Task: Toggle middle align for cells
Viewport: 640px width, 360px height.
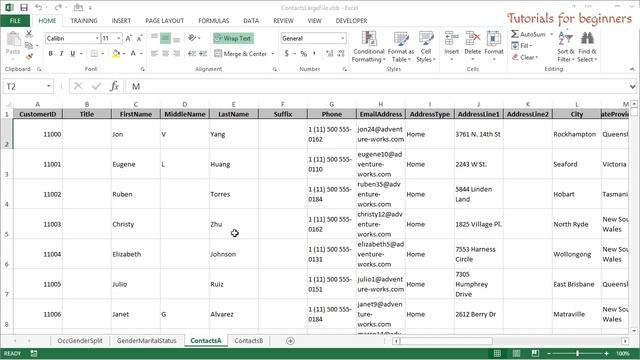Action: (x=165, y=38)
